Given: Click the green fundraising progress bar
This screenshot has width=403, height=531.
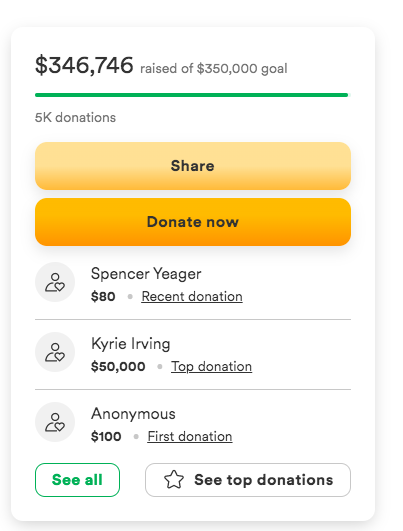Looking at the screenshot, I should 192,95.
